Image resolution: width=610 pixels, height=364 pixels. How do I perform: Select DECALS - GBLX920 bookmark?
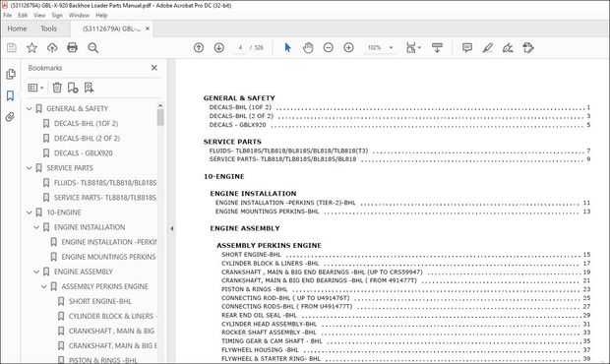pos(84,153)
